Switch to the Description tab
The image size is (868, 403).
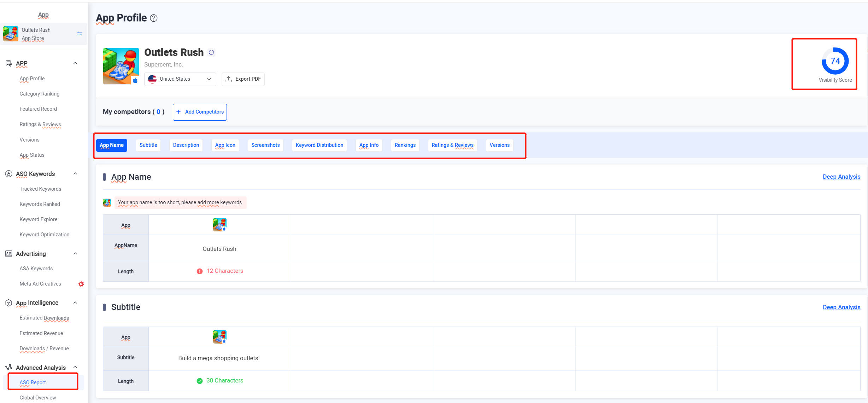coord(186,145)
